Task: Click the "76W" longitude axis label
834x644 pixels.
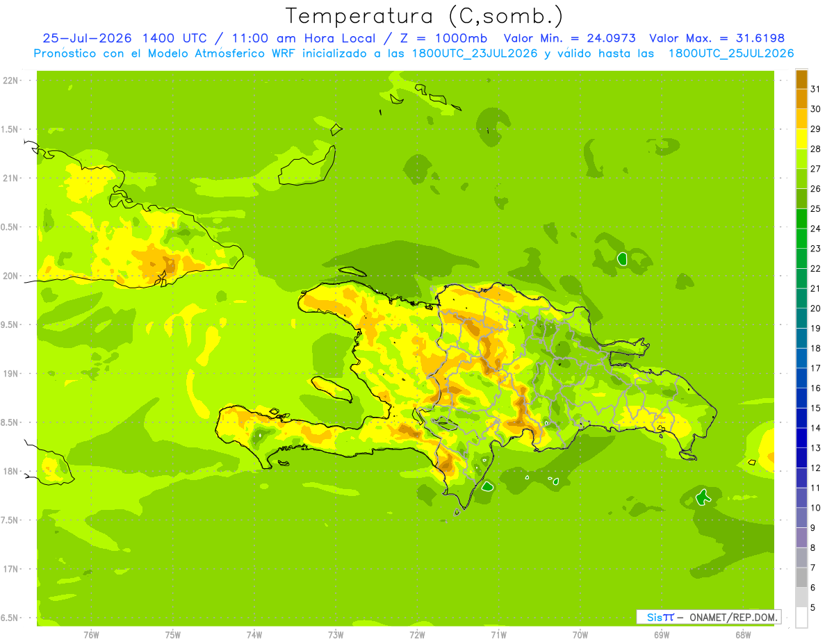Action: point(91,635)
